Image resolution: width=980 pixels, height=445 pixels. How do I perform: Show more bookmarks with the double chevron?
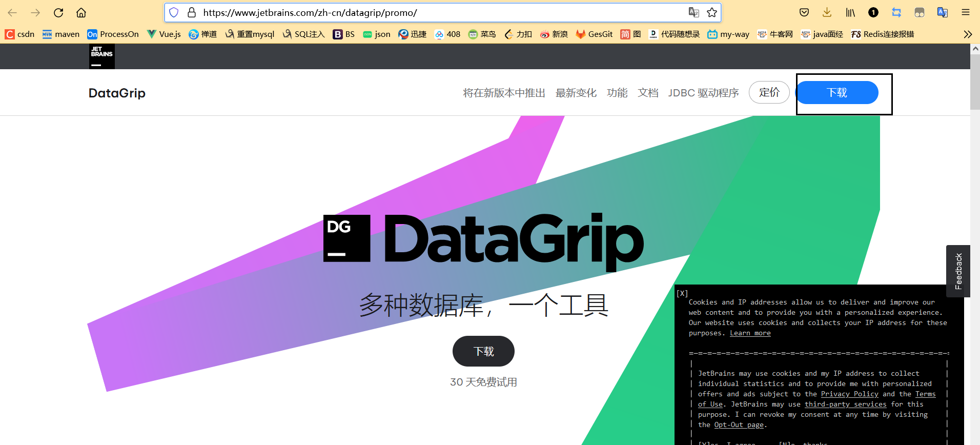click(968, 34)
